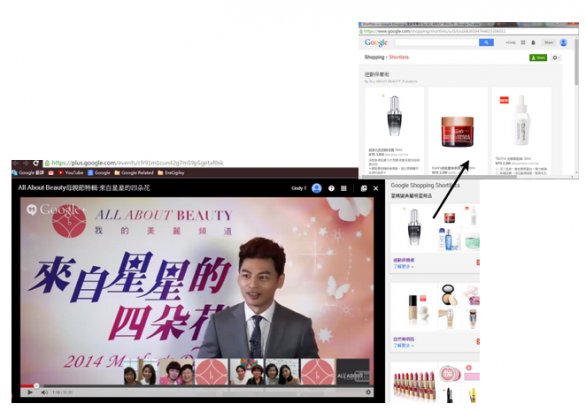Open the Cindy profile avatar
The image size is (586, 411).
click(317, 188)
